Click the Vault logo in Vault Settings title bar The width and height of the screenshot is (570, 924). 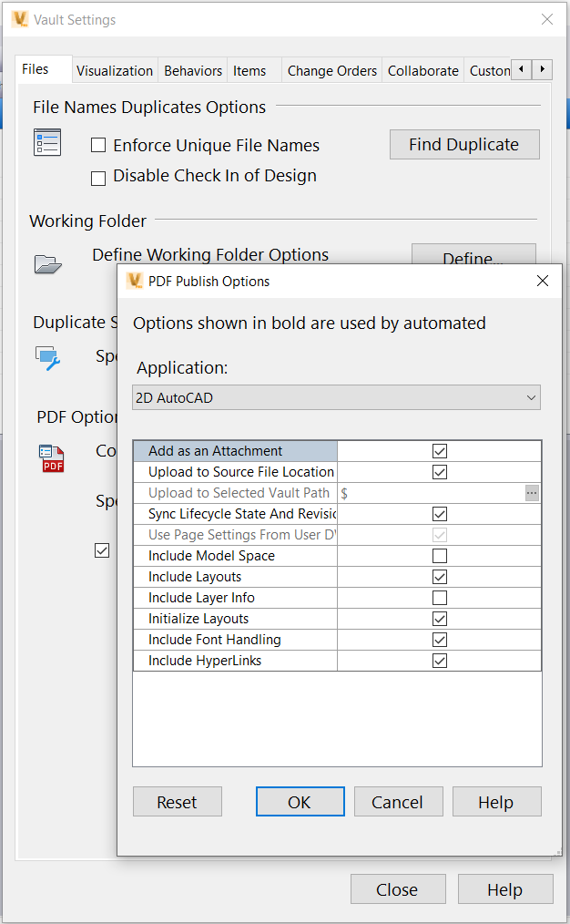pos(18,19)
